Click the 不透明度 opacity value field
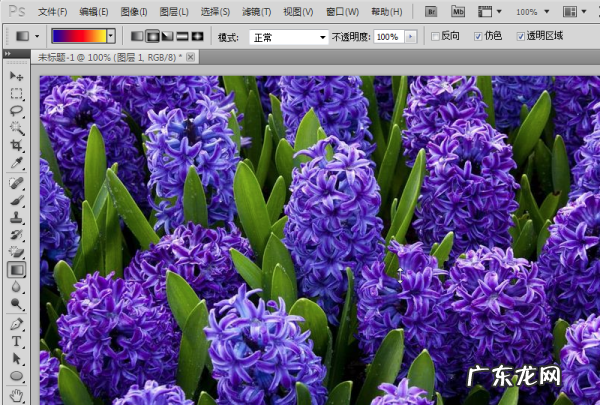This screenshot has width=600, height=405. coord(387,37)
